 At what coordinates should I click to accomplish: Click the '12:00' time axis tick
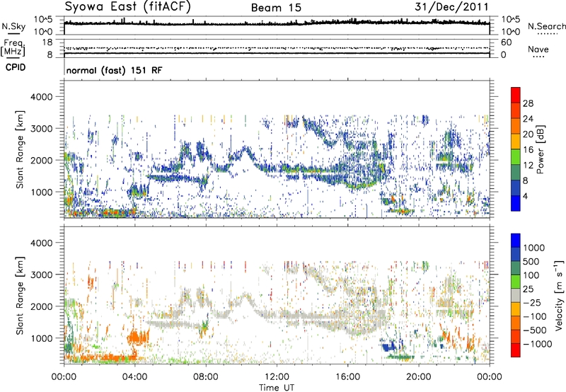(x=277, y=377)
